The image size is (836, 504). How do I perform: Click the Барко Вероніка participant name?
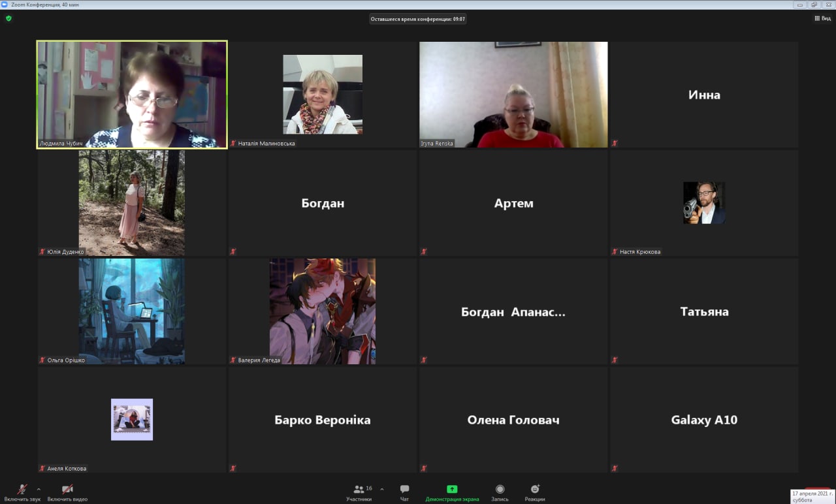pos(323,420)
